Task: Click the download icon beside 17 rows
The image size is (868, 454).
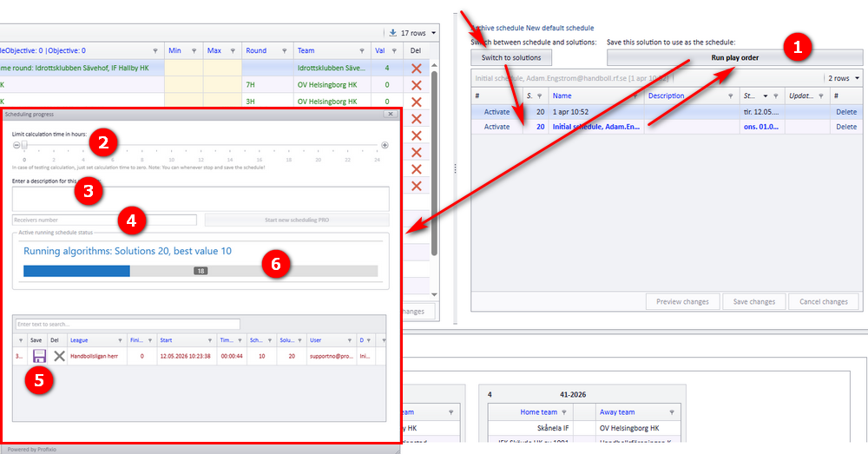Action: click(393, 33)
